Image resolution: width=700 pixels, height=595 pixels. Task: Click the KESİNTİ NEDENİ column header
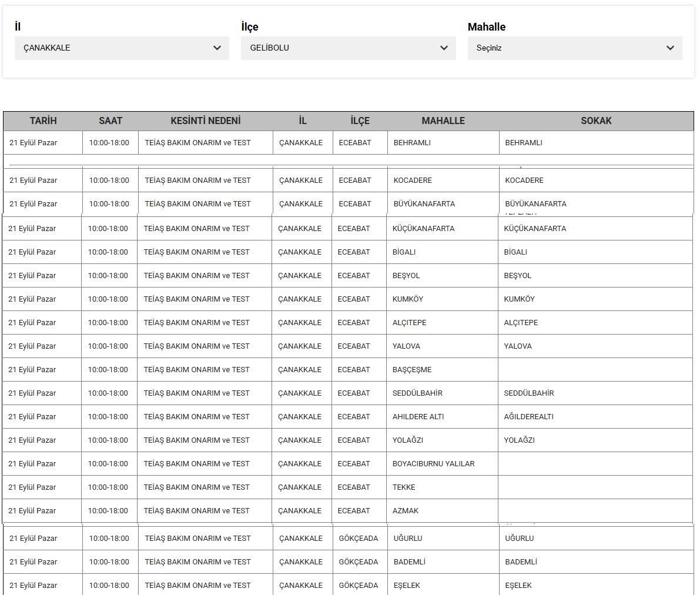click(x=205, y=121)
